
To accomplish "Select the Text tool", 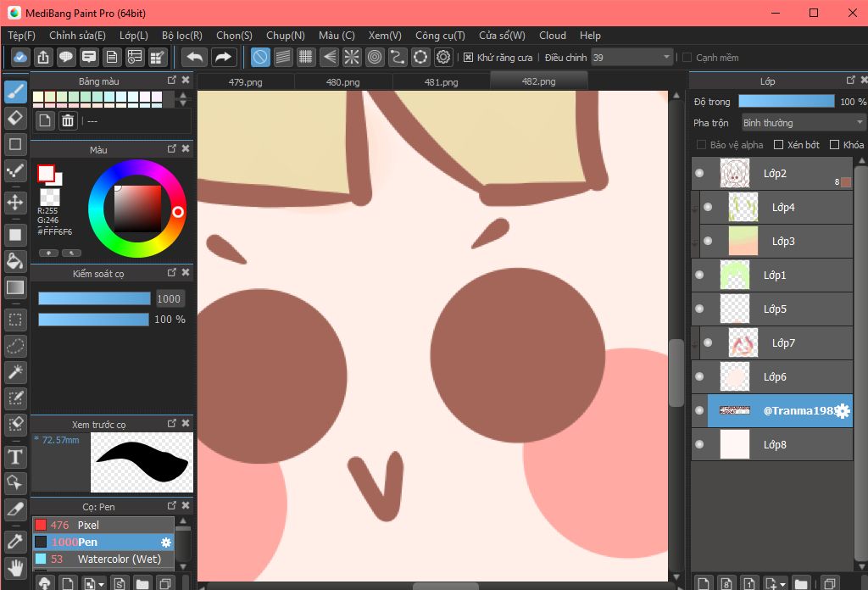I will click(15, 457).
